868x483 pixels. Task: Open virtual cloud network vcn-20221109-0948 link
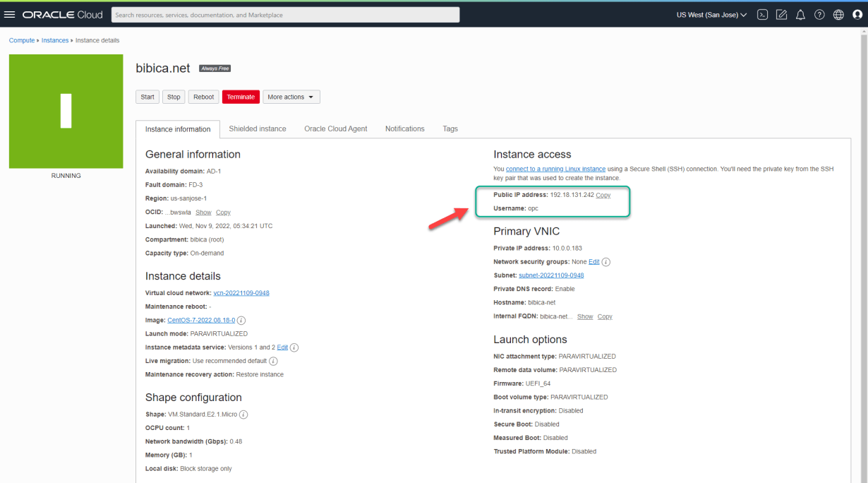[241, 293]
